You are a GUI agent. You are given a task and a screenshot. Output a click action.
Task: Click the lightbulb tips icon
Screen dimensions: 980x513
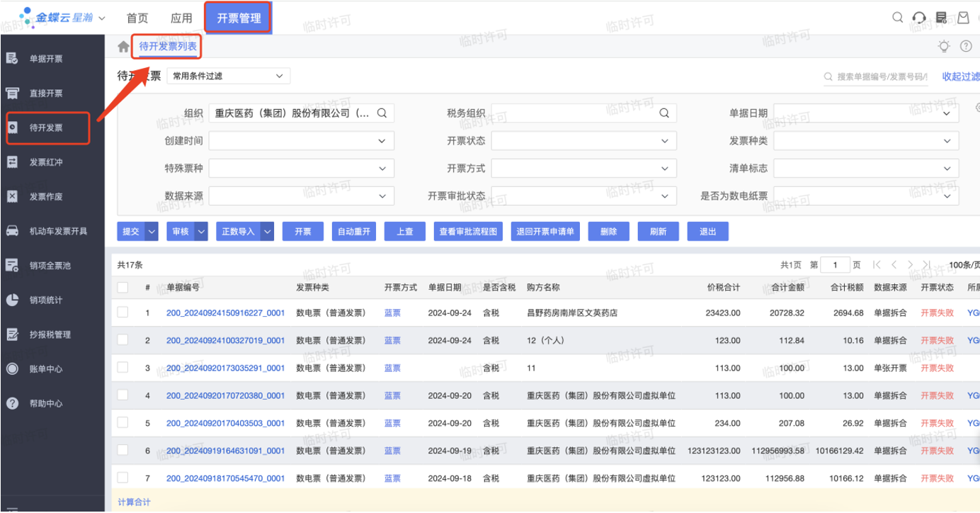pyautogui.click(x=944, y=47)
